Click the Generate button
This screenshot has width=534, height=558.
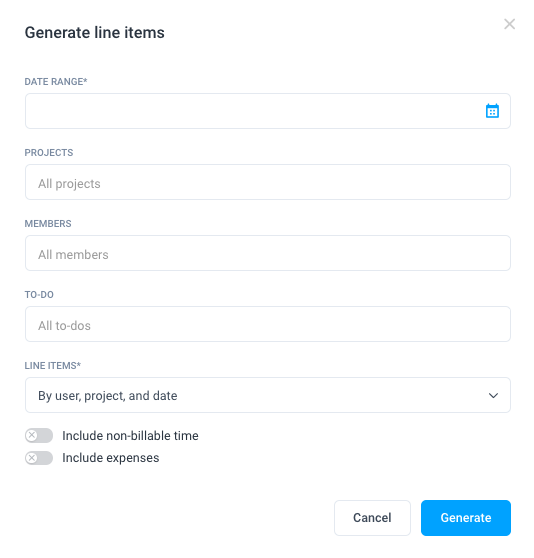tap(466, 518)
